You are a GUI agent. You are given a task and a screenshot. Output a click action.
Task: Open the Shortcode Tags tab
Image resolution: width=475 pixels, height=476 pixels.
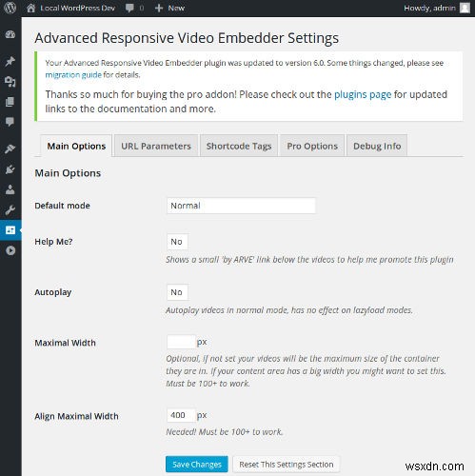coord(239,146)
